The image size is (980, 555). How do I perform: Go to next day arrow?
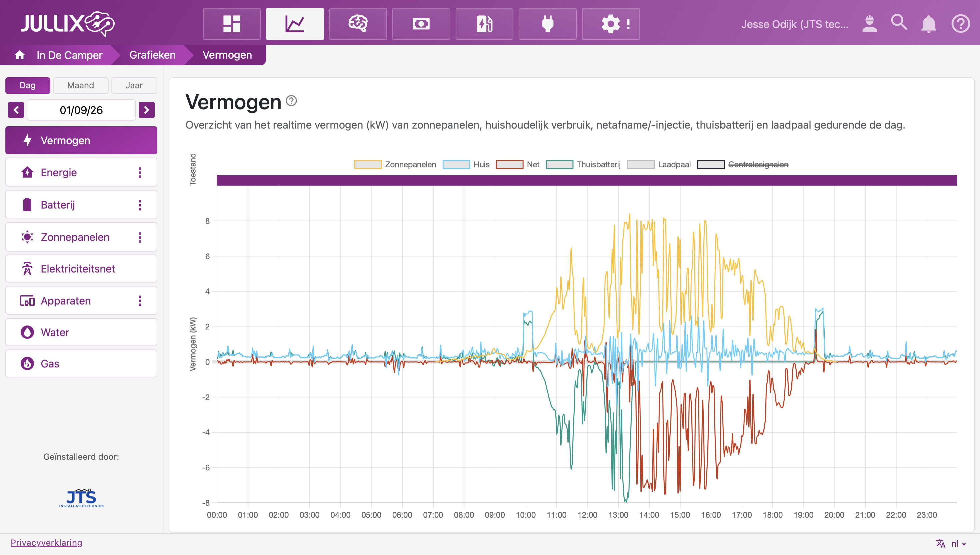pos(146,110)
